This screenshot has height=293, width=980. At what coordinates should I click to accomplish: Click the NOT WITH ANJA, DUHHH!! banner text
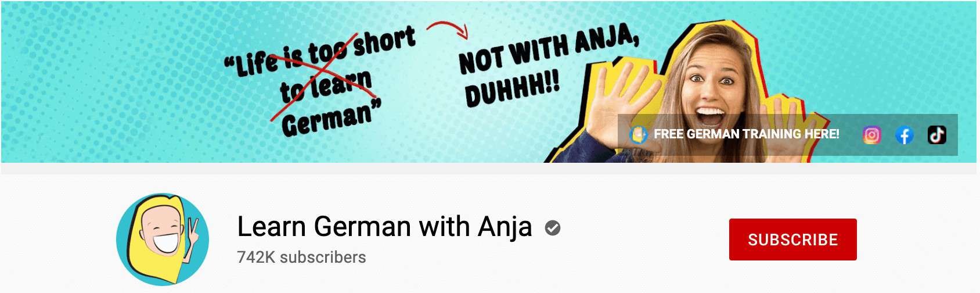click(549, 66)
